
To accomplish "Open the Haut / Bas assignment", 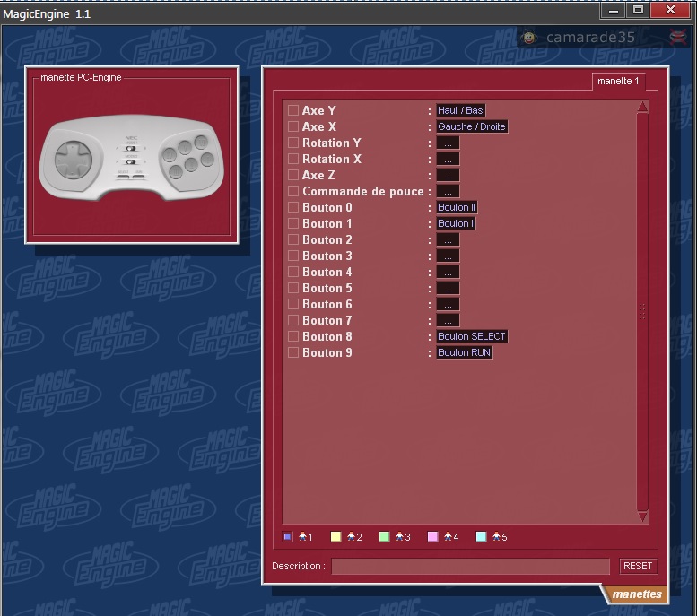I will (x=460, y=110).
